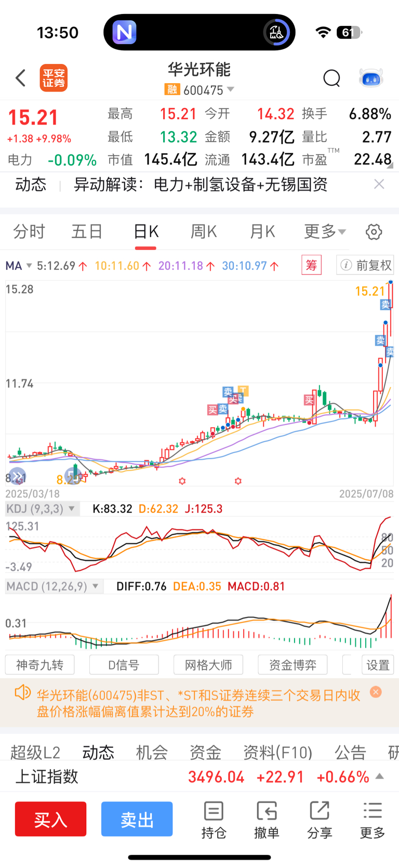Screen dimensions: 399x868
Task: Tap the 买 marker near June peak
Action: point(310,400)
